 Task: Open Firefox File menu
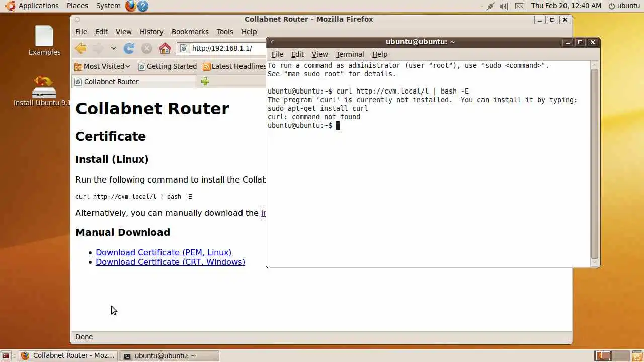81,32
